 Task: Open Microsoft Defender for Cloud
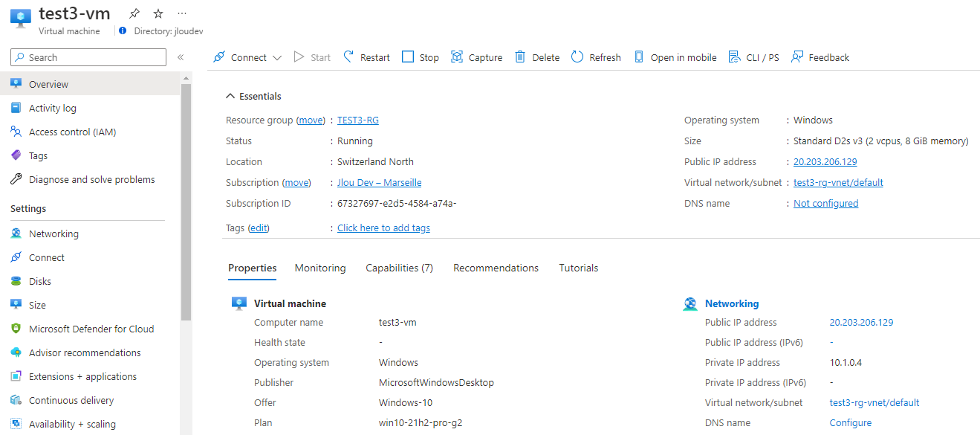pyautogui.click(x=90, y=329)
